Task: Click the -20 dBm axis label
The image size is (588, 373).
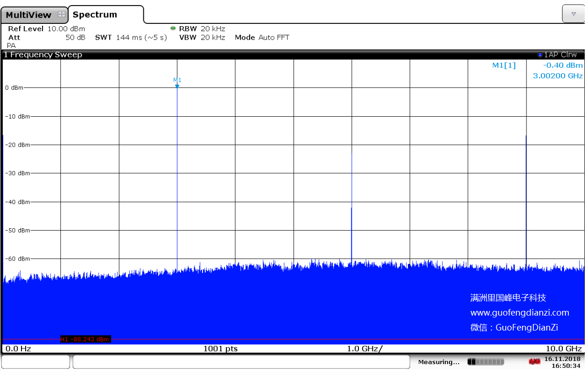Action: [17, 145]
